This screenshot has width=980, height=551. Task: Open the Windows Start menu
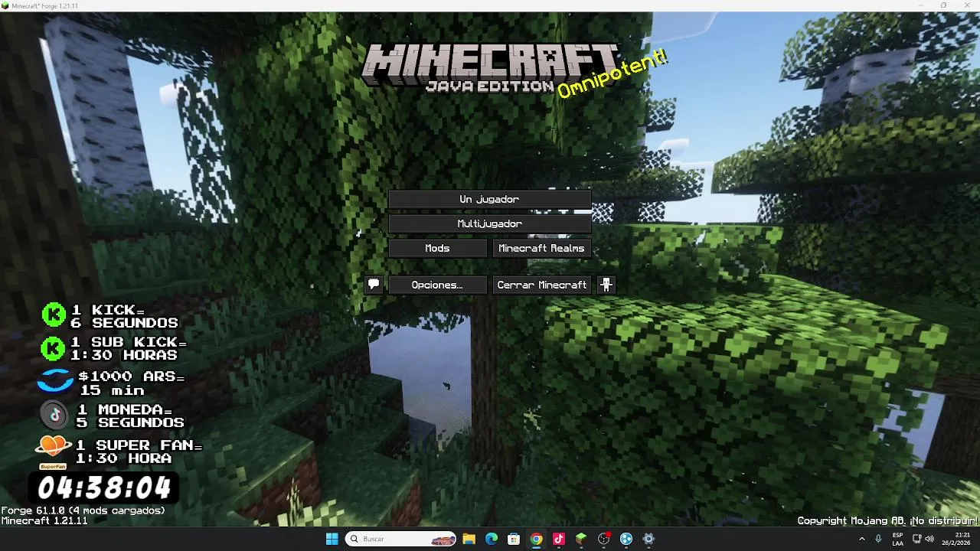pos(332,539)
